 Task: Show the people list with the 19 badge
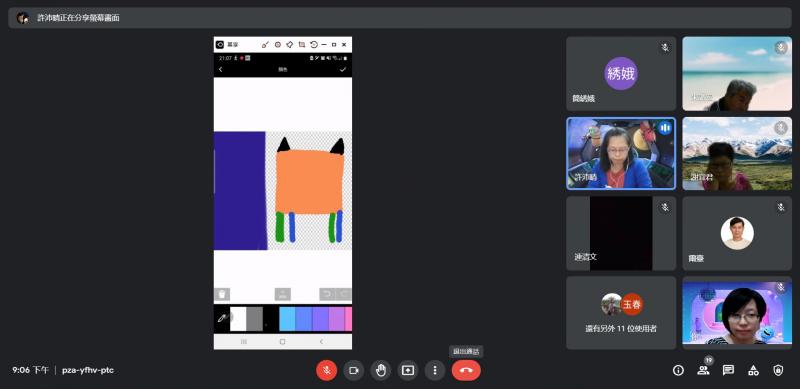(x=704, y=370)
